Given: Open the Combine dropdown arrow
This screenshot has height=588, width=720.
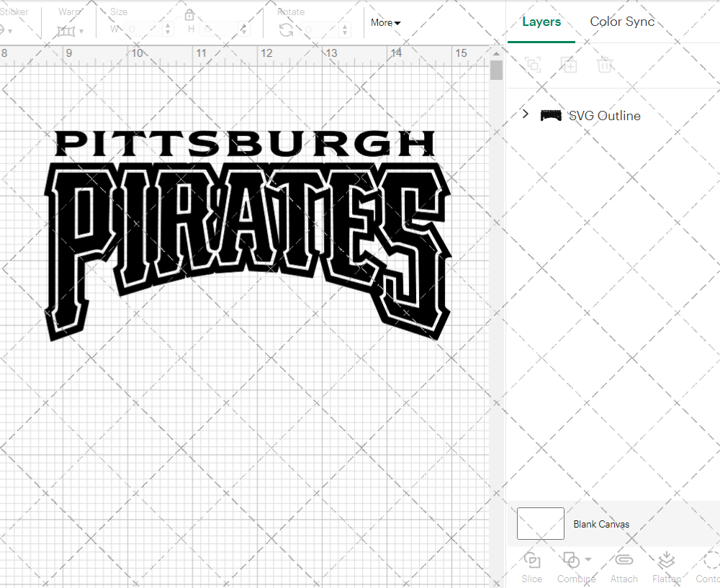Looking at the screenshot, I should pos(588,559).
